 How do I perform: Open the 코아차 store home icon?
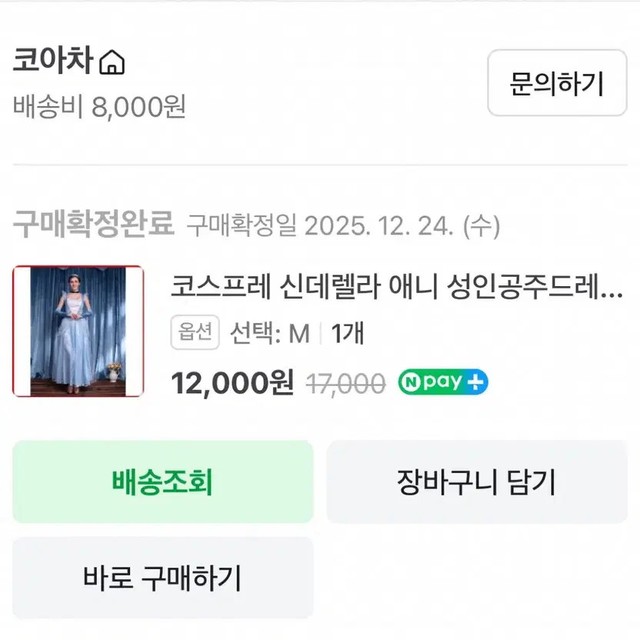click(x=113, y=64)
